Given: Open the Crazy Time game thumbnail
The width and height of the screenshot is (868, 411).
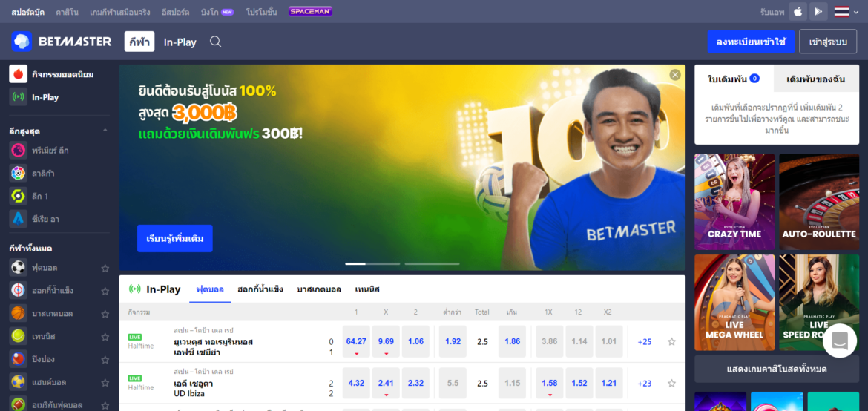Looking at the screenshot, I should point(734,202).
